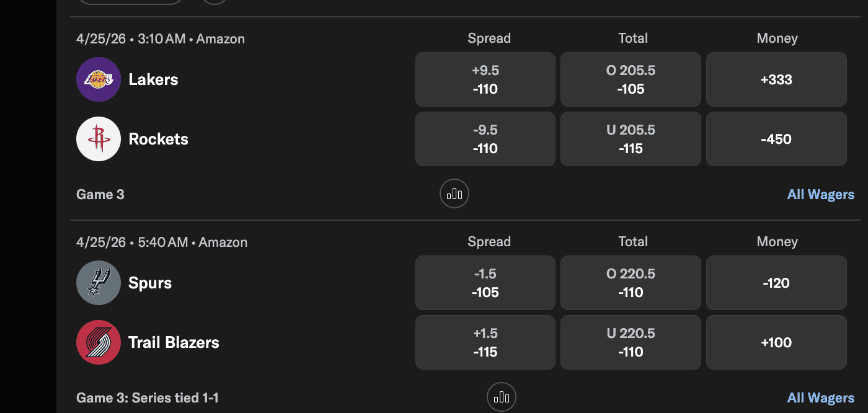
Task: Click the Spurs -1.5 spread odds
Action: pyautogui.click(x=485, y=283)
